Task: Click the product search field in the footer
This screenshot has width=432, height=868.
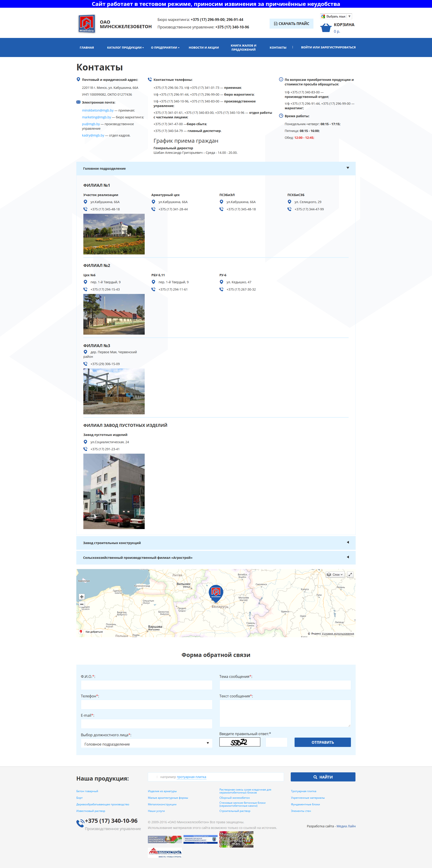Action: (x=216, y=777)
